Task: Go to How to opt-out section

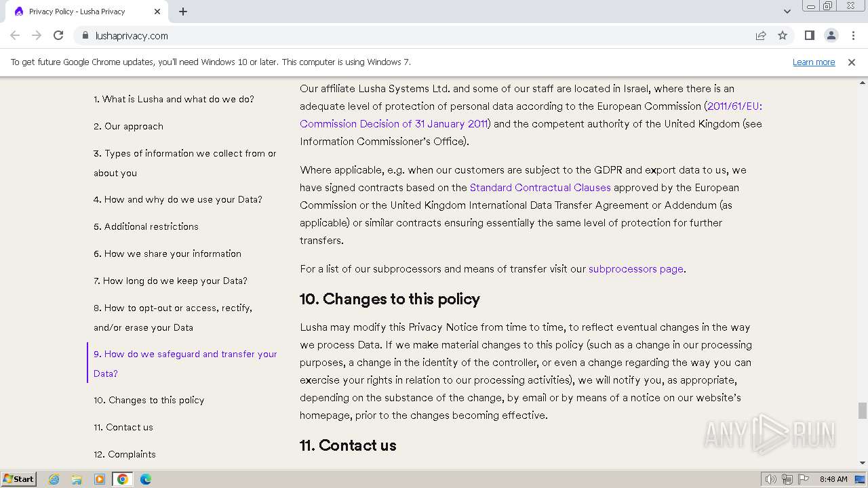Action: pyautogui.click(x=173, y=317)
